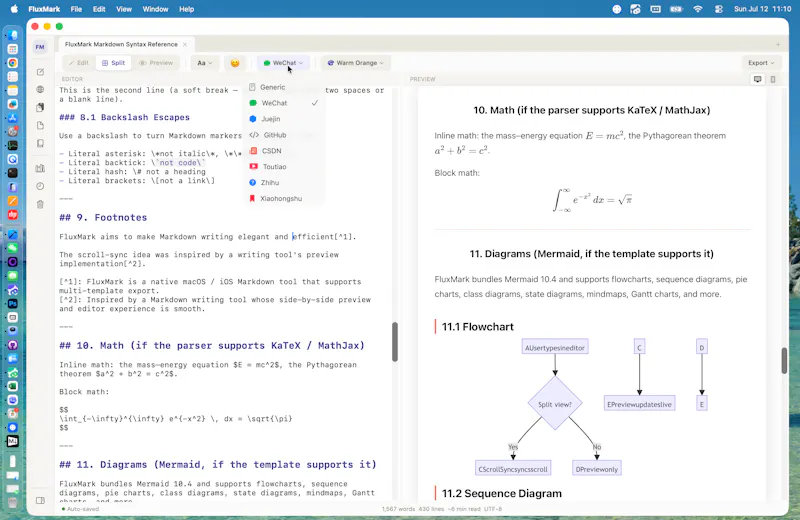Open the Apple menu
This screenshot has height=520, width=800.
tap(14, 9)
